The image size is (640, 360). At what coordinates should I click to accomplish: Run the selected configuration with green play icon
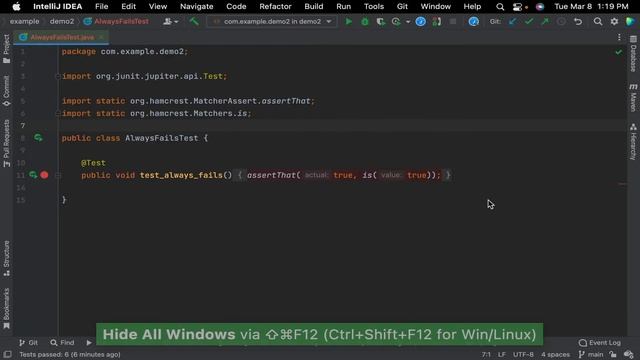tap(349, 21)
